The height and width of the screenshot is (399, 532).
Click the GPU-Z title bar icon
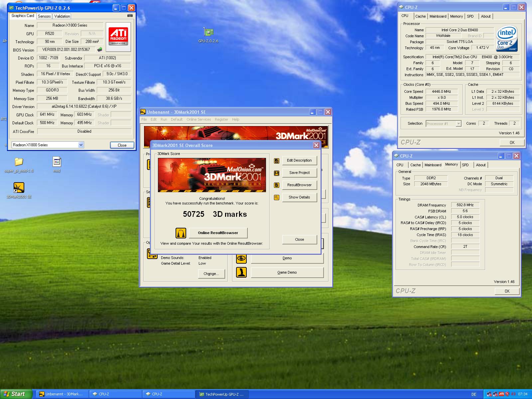coord(12,8)
